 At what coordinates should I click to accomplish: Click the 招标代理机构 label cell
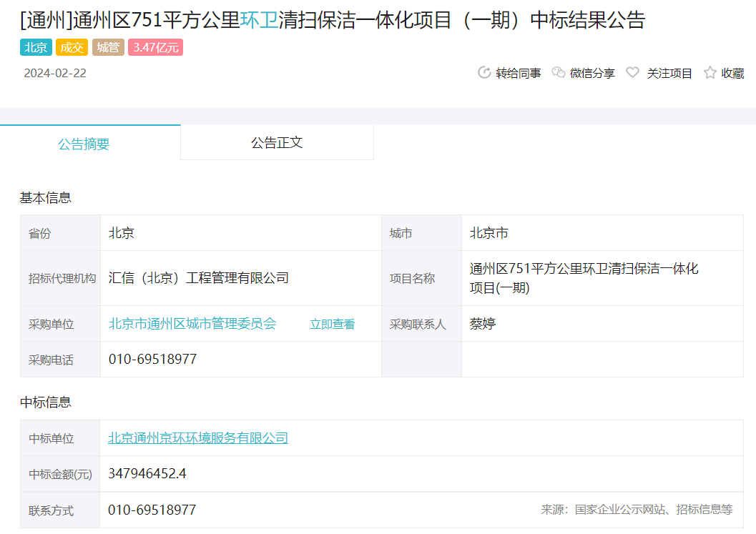(x=61, y=278)
